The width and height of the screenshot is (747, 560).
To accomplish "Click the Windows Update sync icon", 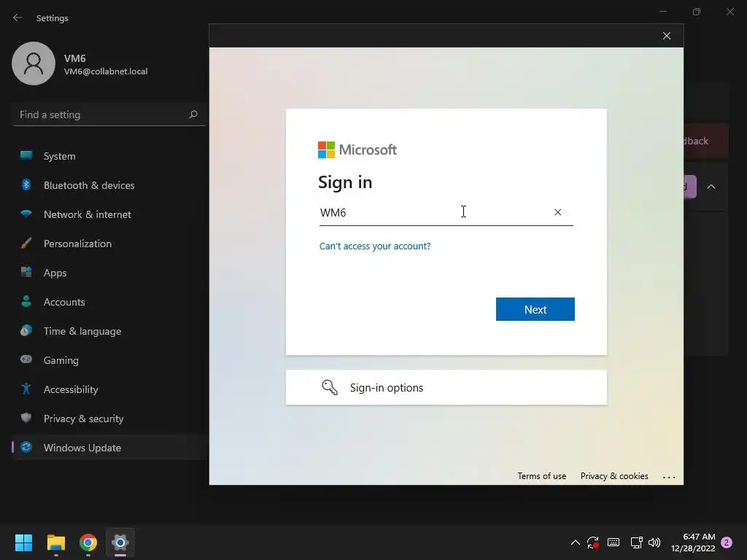I will [x=26, y=447].
